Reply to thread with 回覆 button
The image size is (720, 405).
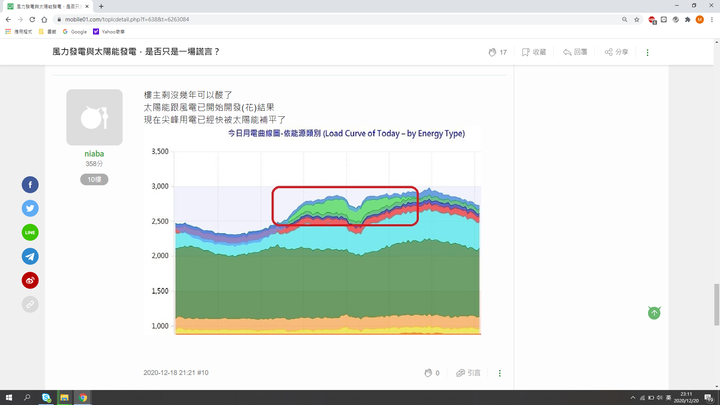(x=575, y=52)
